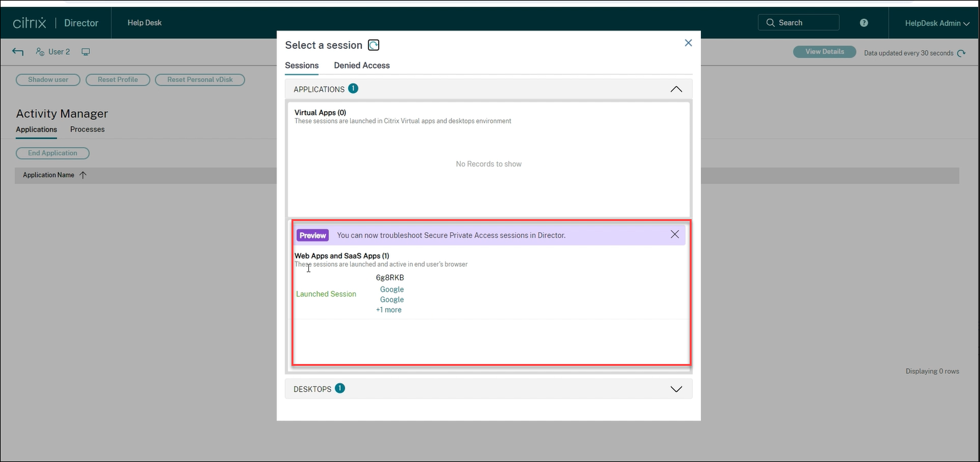
Task: Click the 'Virtual Apps (0)' heading
Action: pos(320,113)
